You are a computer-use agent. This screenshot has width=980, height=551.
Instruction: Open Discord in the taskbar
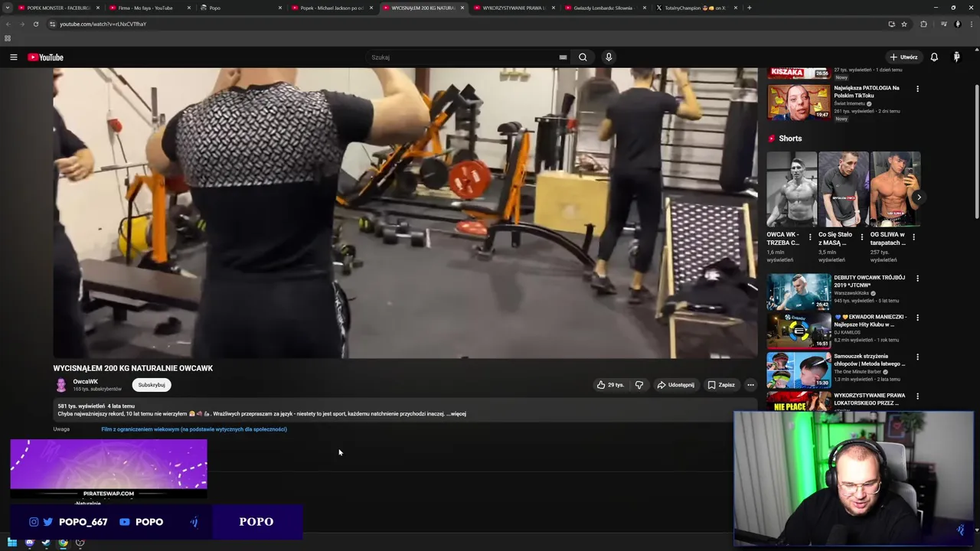[29, 543]
